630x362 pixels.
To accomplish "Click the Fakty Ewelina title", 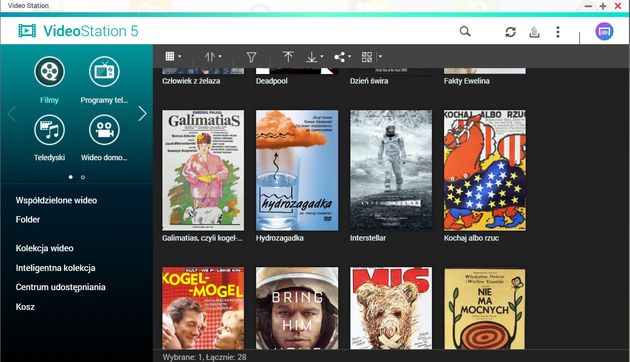I will tap(466, 81).
